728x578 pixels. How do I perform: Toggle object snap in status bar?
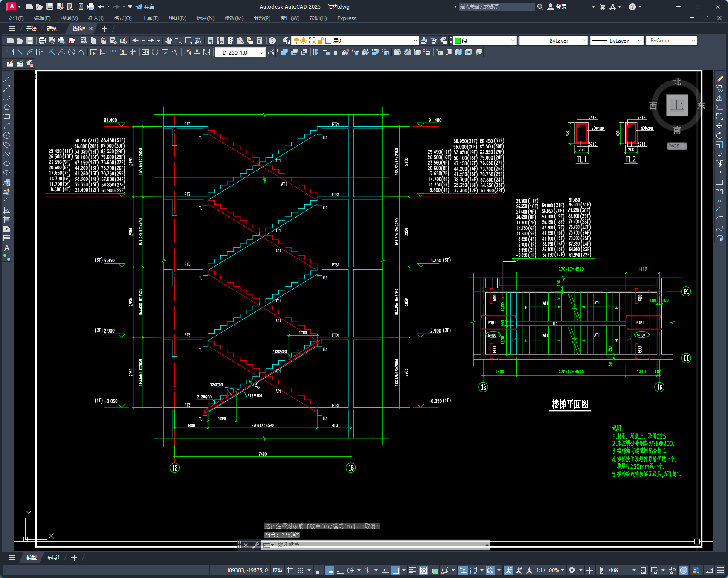395,570
